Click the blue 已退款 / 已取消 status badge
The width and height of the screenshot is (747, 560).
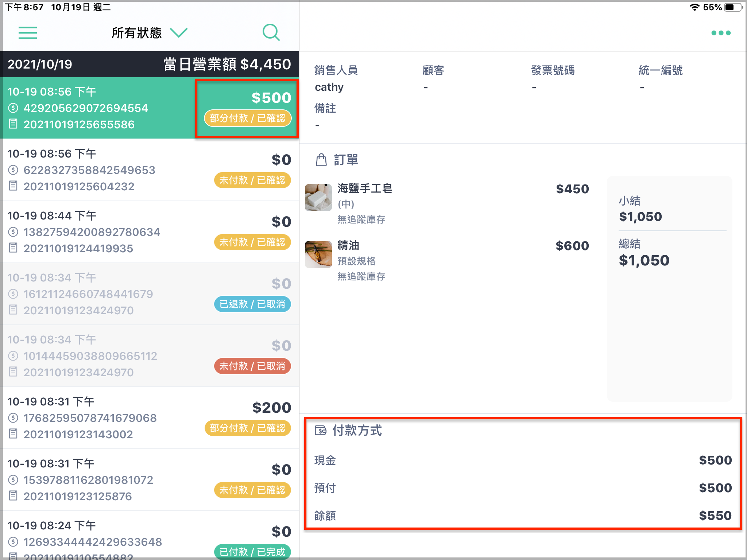coord(252,304)
